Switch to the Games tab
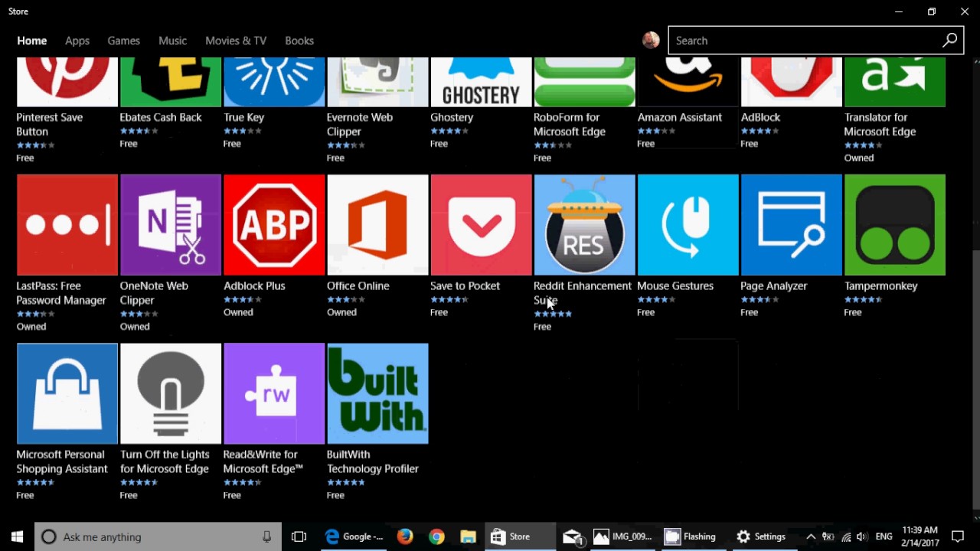 coord(123,41)
